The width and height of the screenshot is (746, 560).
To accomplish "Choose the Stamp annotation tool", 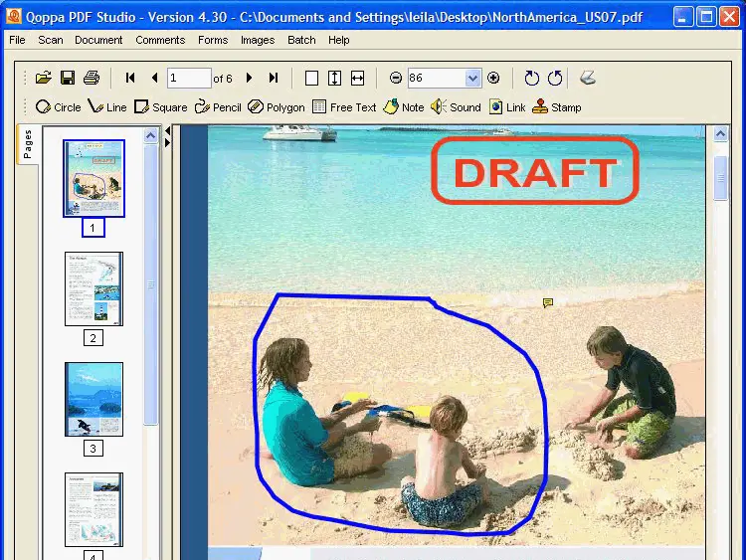I will [556, 107].
